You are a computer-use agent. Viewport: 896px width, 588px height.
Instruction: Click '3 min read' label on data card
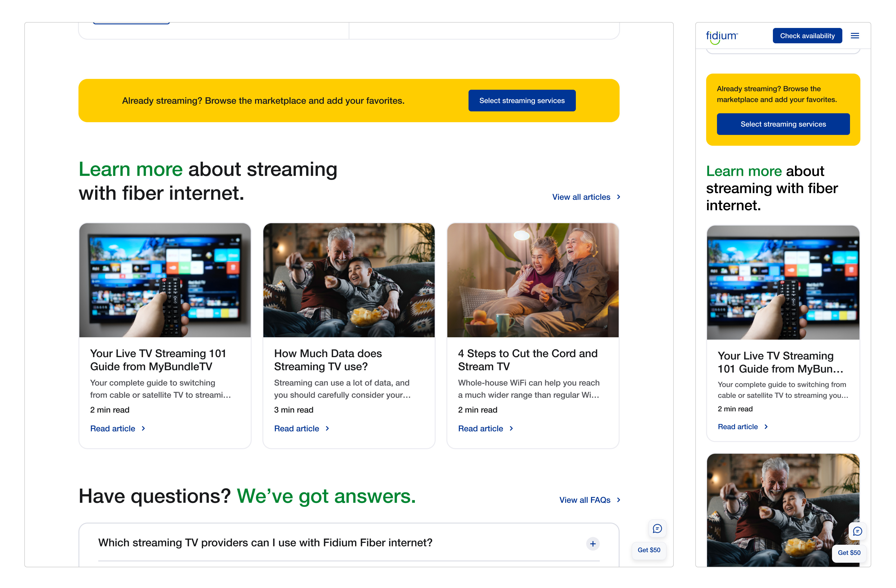coord(293,410)
